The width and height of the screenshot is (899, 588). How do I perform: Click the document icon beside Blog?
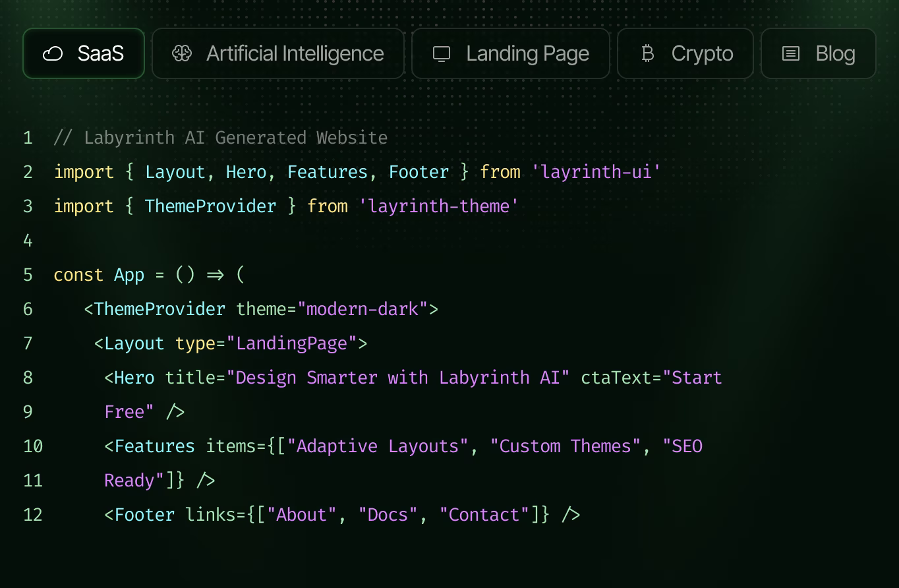coord(790,53)
